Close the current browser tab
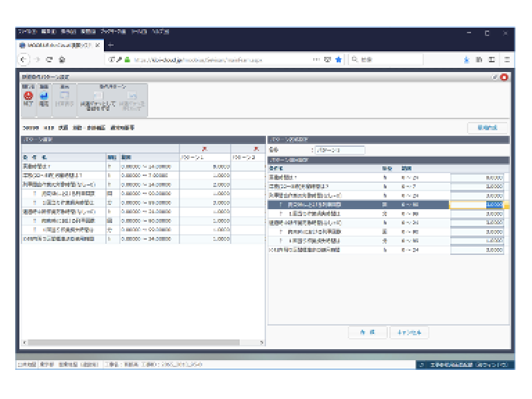This screenshot has width=532, height=399. pos(98,45)
